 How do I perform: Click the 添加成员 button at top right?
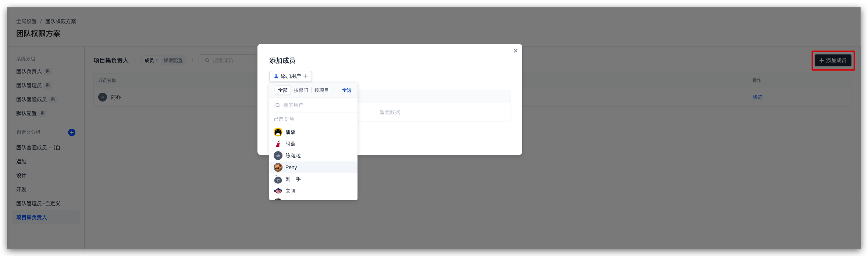tap(833, 60)
